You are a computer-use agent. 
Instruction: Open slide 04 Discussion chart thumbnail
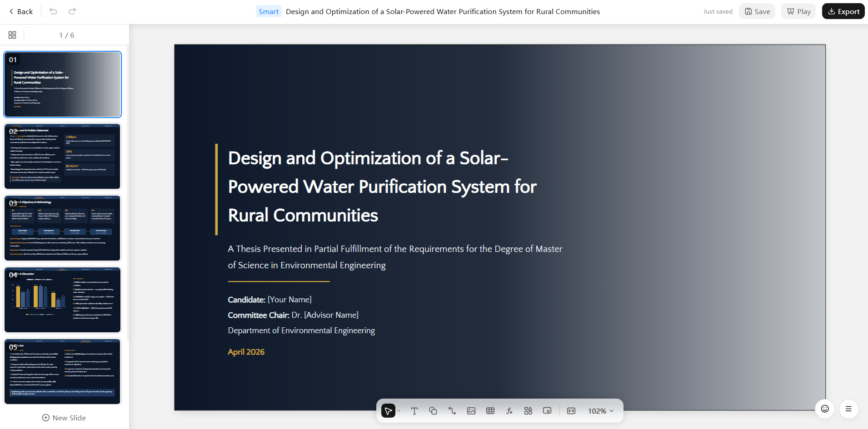pos(62,300)
